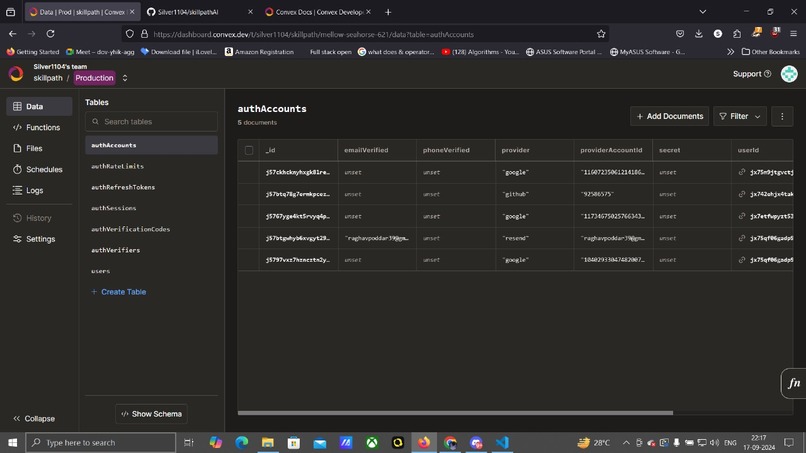Screen dimensions: 806x453
Task: Click the skillpath project link
Action: [x=48, y=78]
